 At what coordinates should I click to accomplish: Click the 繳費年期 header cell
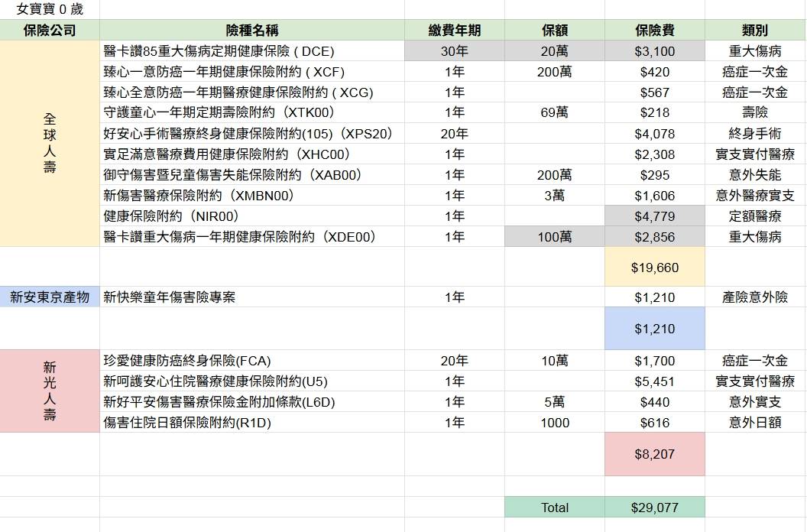454,31
